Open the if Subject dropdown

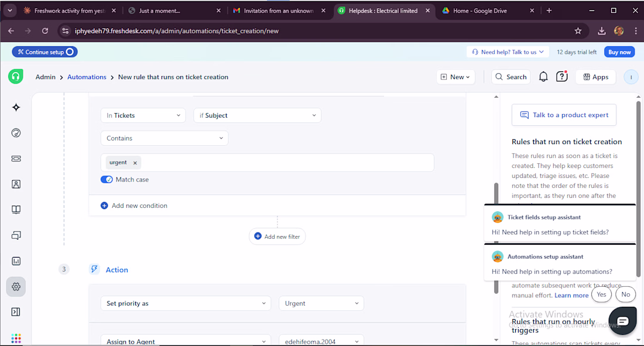tap(257, 115)
